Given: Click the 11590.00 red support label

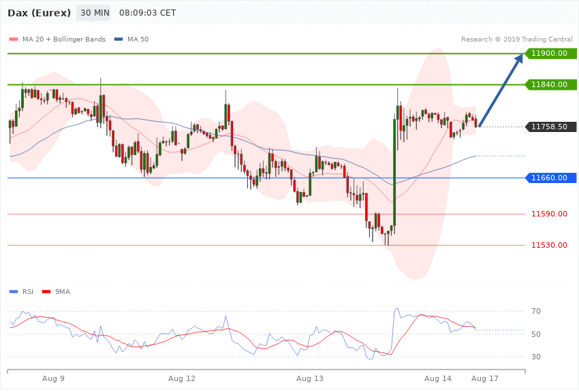Looking at the screenshot, I should [x=549, y=214].
